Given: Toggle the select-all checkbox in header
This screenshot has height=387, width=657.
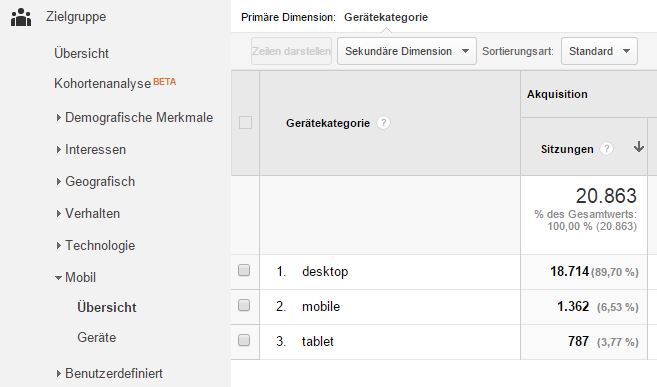Looking at the screenshot, I should coord(246,123).
